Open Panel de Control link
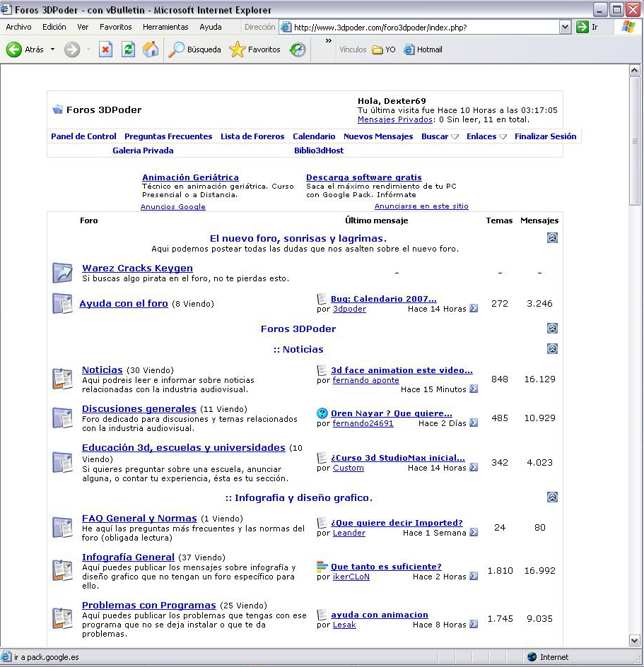 pyautogui.click(x=83, y=136)
